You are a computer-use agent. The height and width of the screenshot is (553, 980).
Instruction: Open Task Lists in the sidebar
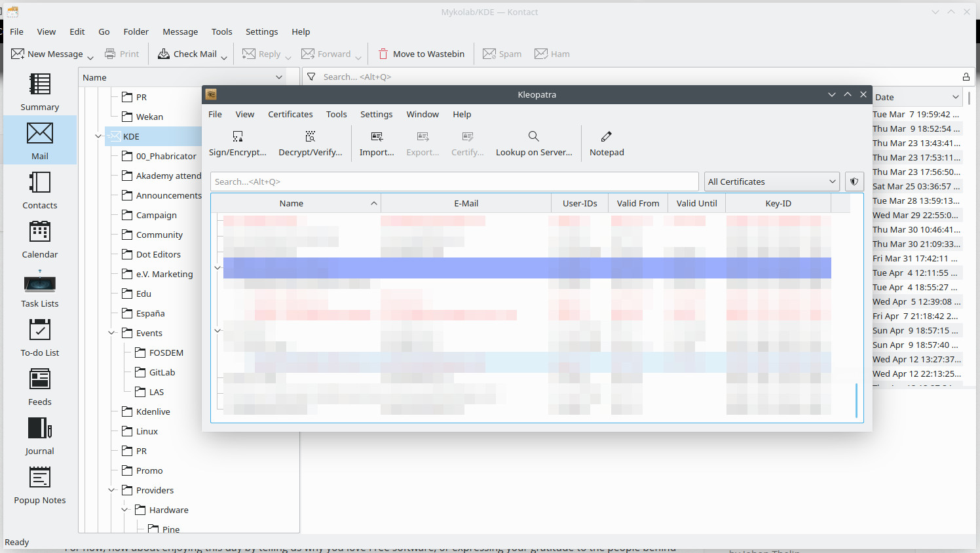(40, 288)
